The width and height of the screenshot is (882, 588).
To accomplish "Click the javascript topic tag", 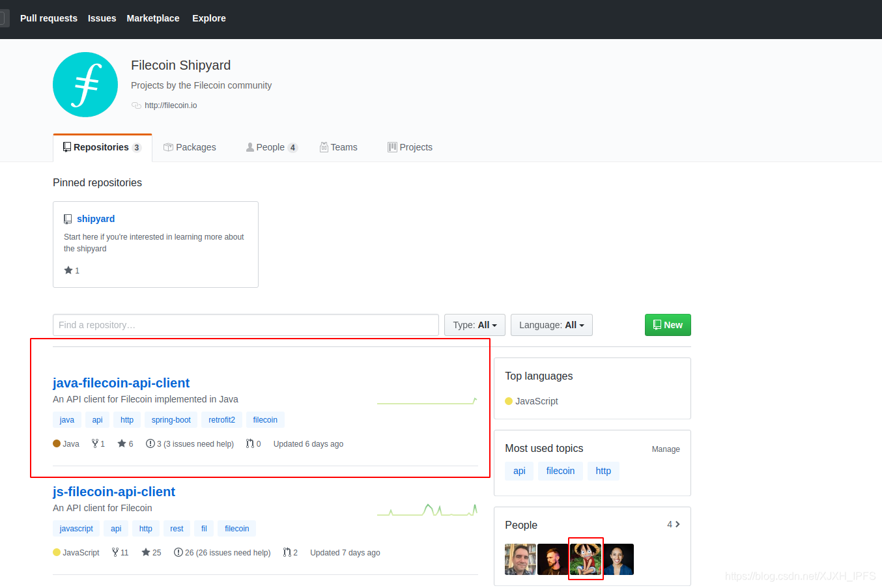I will [x=76, y=529].
